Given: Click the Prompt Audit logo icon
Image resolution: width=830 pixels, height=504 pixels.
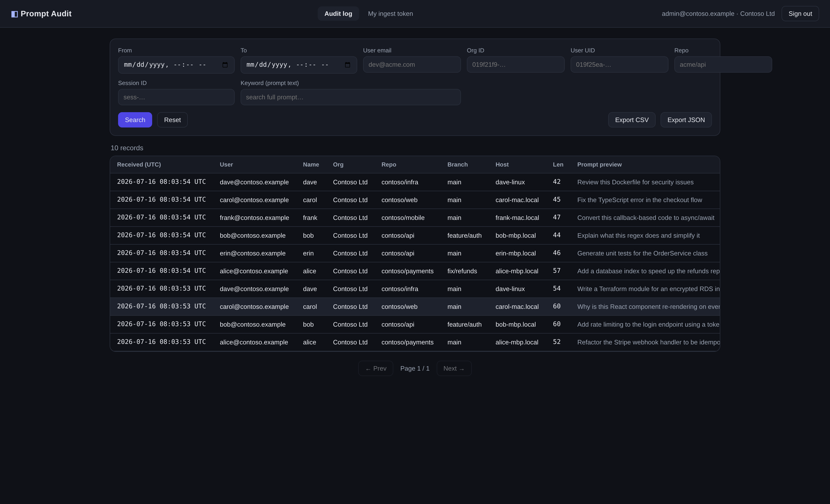Looking at the screenshot, I should click(15, 14).
